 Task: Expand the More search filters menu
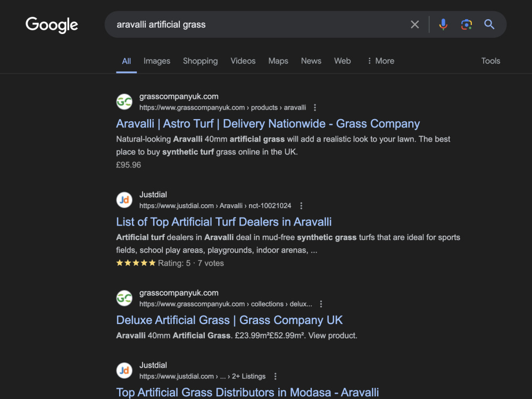(381, 61)
